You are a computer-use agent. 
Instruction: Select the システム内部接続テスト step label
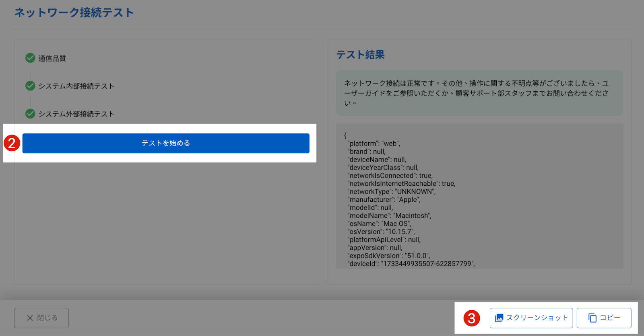coord(76,86)
